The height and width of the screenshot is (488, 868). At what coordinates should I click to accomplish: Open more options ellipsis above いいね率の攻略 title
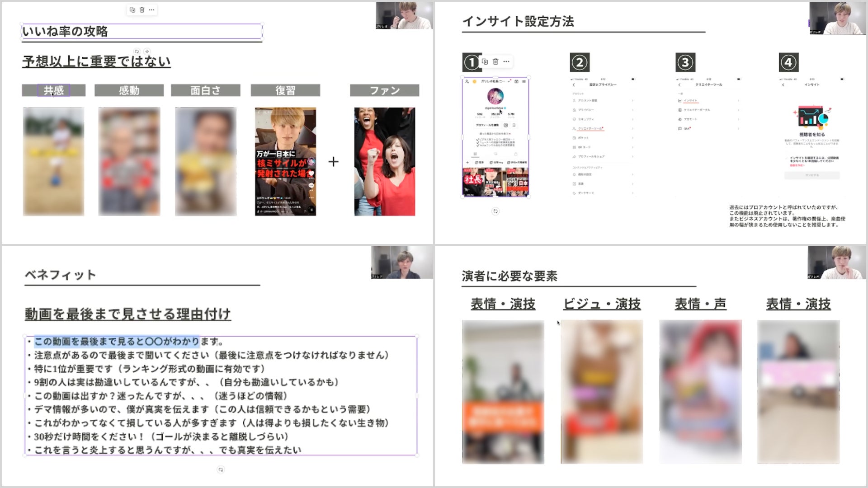[x=151, y=10]
